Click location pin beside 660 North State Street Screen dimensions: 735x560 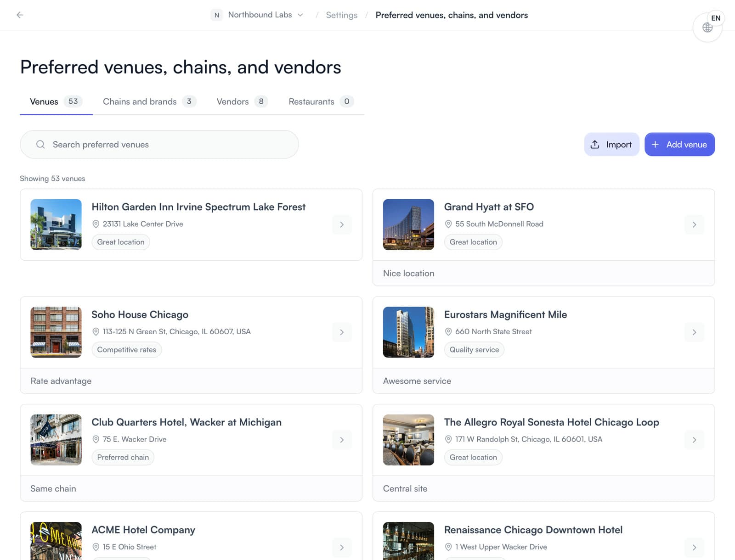(x=448, y=331)
